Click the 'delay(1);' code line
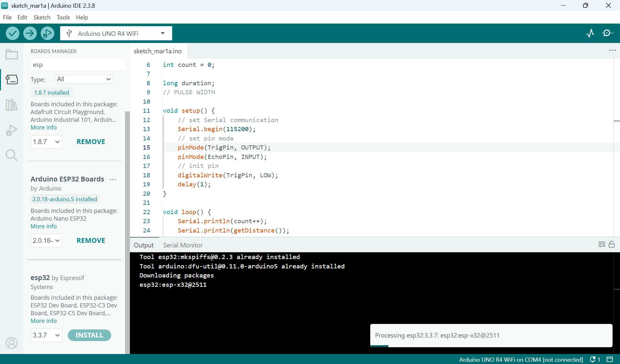Image resolution: width=620 pixels, height=364 pixels. pyautogui.click(x=194, y=184)
